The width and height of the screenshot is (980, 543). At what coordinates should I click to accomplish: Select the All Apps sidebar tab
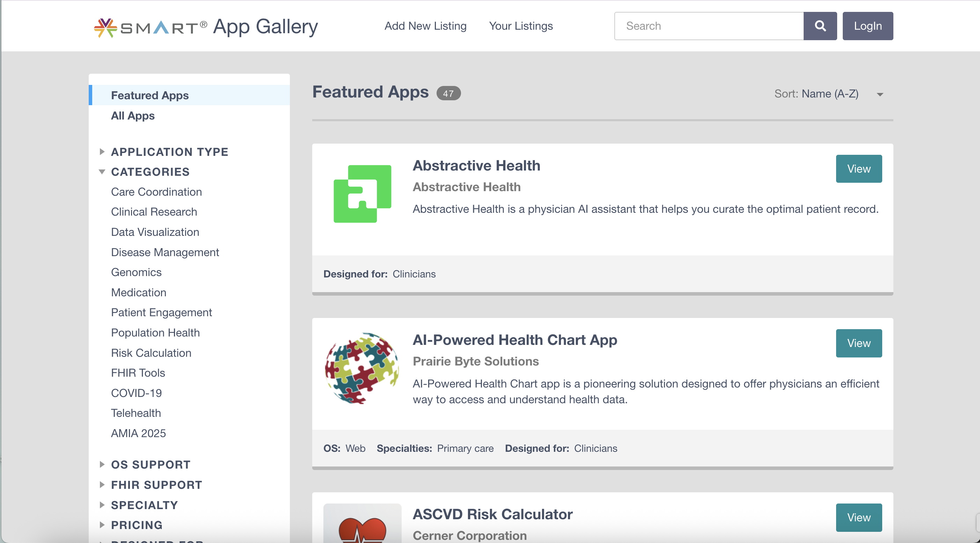[133, 116]
